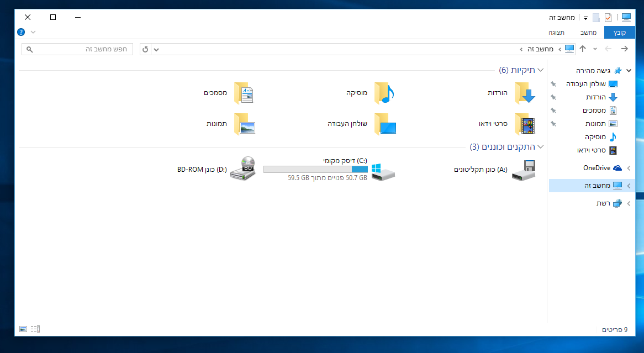Open the Videos (סרטי וידאו) folder icon
644x353 pixels.
[525, 124]
